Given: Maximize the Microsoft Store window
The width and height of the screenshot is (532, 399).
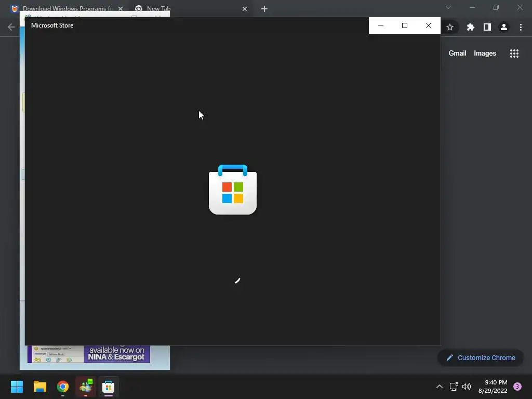Looking at the screenshot, I should (404, 25).
